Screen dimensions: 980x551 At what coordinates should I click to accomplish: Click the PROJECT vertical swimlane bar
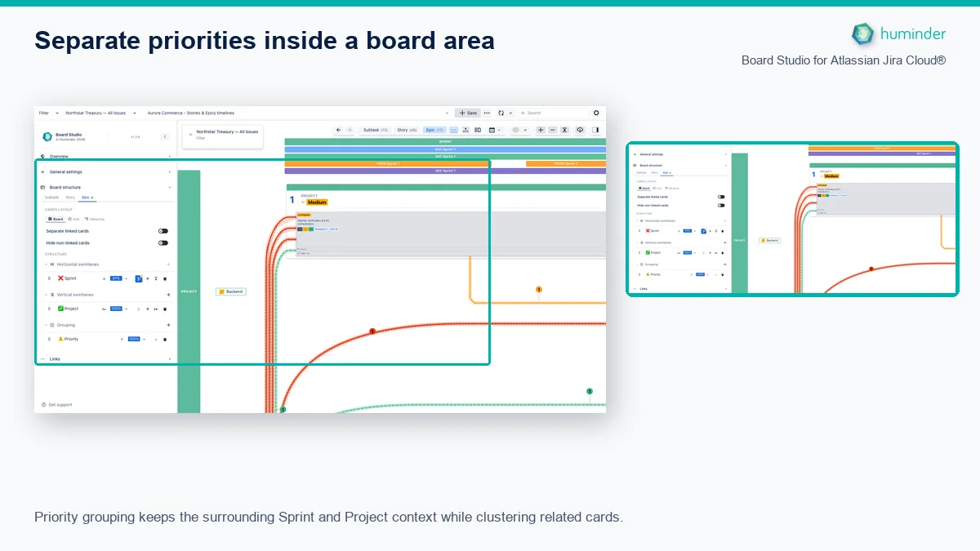tap(189, 291)
